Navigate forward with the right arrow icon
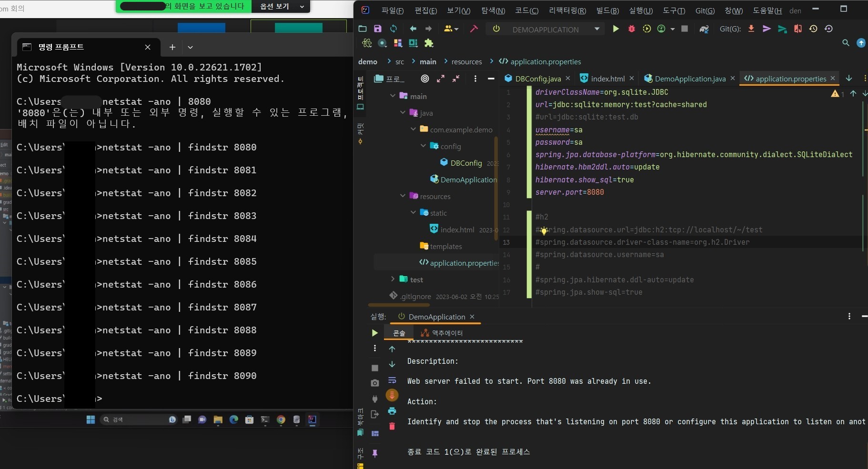This screenshot has height=469, width=868. (429, 29)
